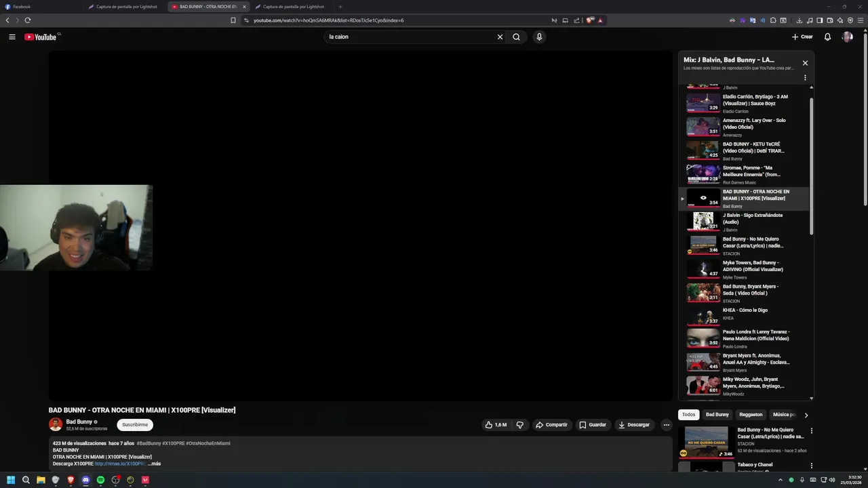This screenshot has height=488, width=868.
Task: Open Discord from the taskbar
Action: pyautogui.click(x=85, y=480)
